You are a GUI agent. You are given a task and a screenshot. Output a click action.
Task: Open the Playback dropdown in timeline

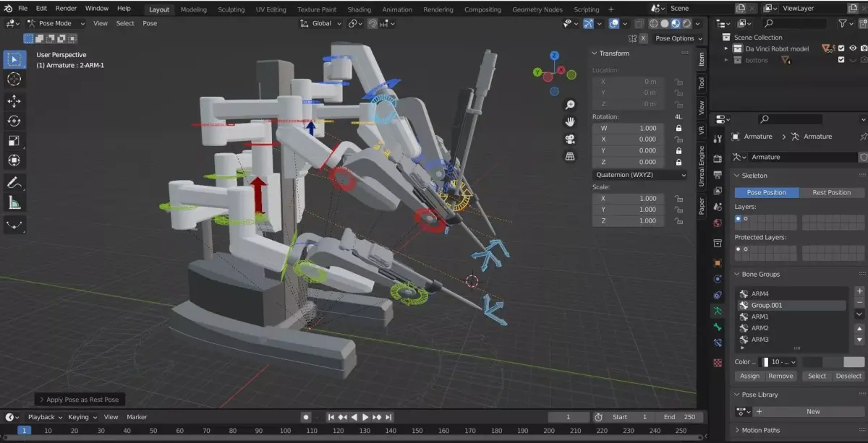(x=44, y=417)
